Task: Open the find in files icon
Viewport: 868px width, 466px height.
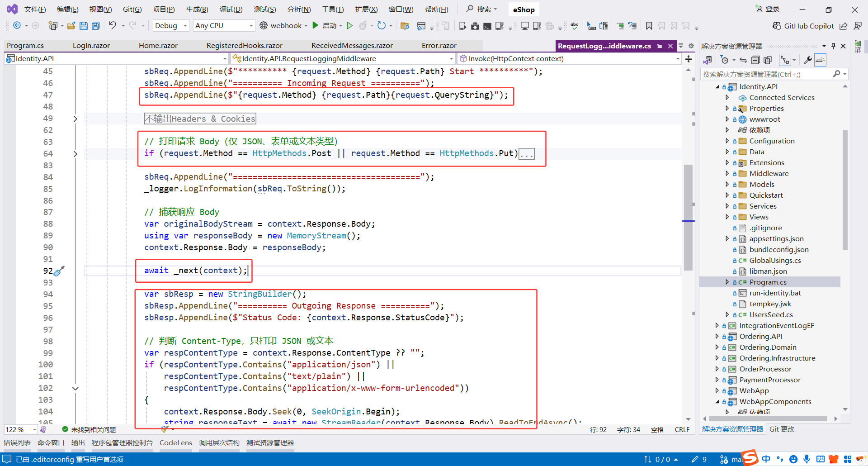Action: tap(405, 26)
